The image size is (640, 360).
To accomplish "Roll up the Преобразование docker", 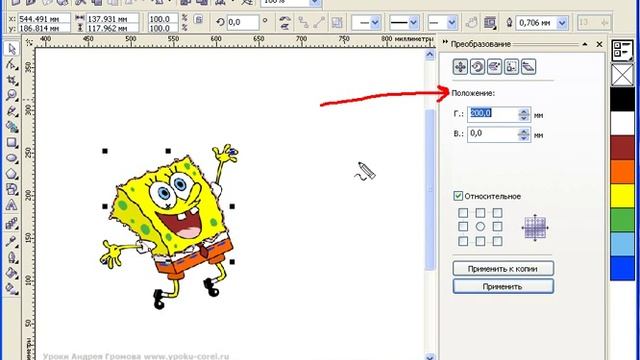I will pyautogui.click(x=585, y=44).
